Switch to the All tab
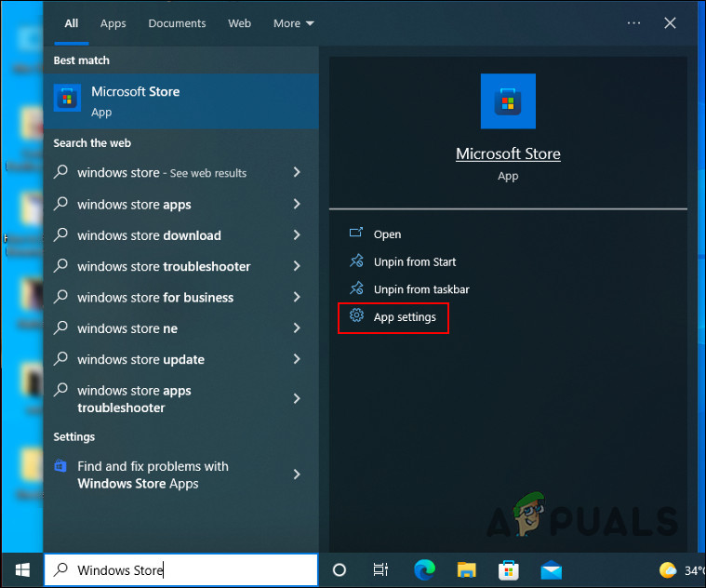This screenshot has height=588, width=706. (71, 23)
